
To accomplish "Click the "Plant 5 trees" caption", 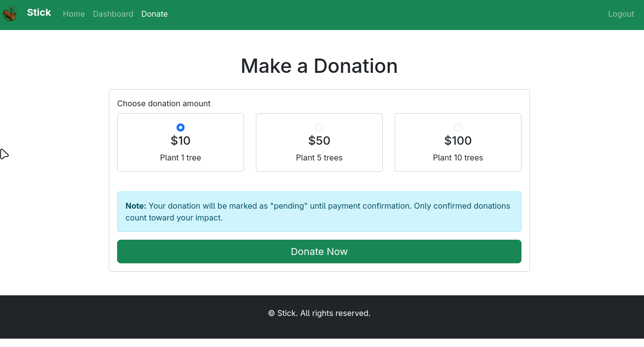I will point(319,158).
